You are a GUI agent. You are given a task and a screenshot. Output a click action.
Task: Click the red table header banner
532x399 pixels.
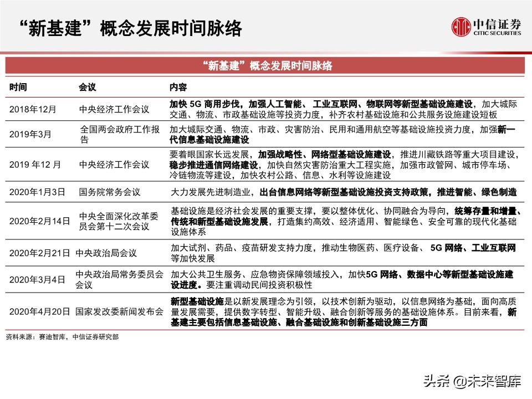tap(266, 65)
